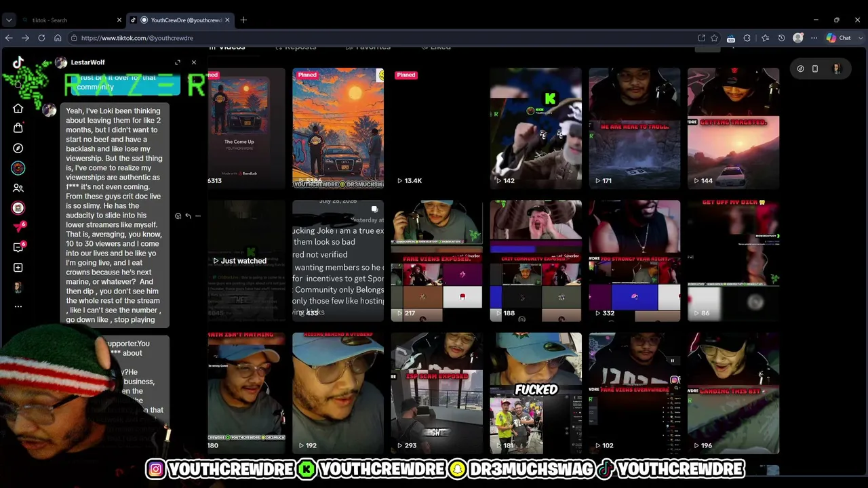Click the LestarWolf chat name
Screen dimensions: 868x488
87,62
